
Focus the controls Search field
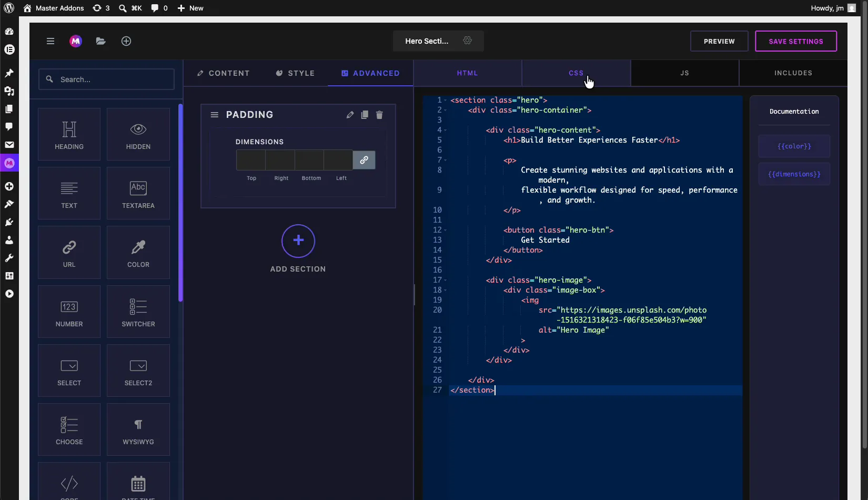pos(106,79)
